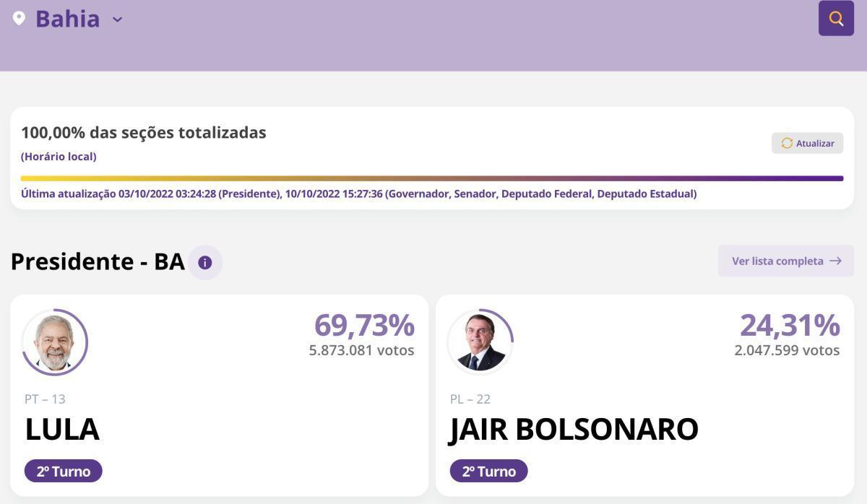Click the arrow icon in Ver lista completa
Image resolution: width=867 pixels, height=504 pixels.
click(835, 261)
